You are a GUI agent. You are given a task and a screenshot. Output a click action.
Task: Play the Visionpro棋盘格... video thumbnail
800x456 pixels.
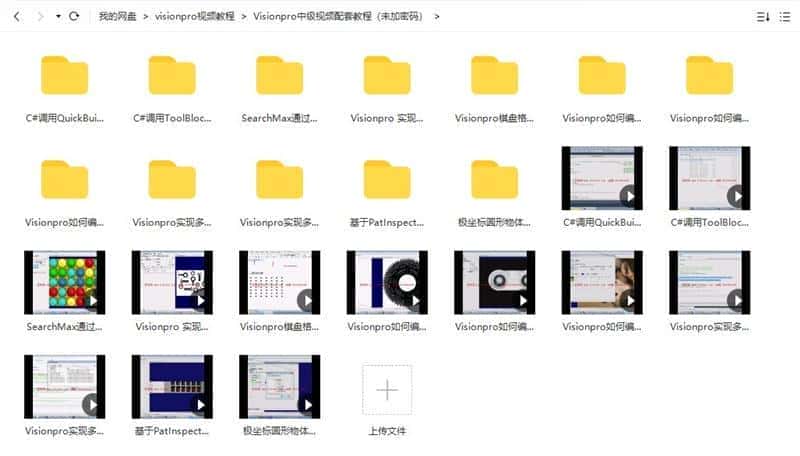coord(280,282)
